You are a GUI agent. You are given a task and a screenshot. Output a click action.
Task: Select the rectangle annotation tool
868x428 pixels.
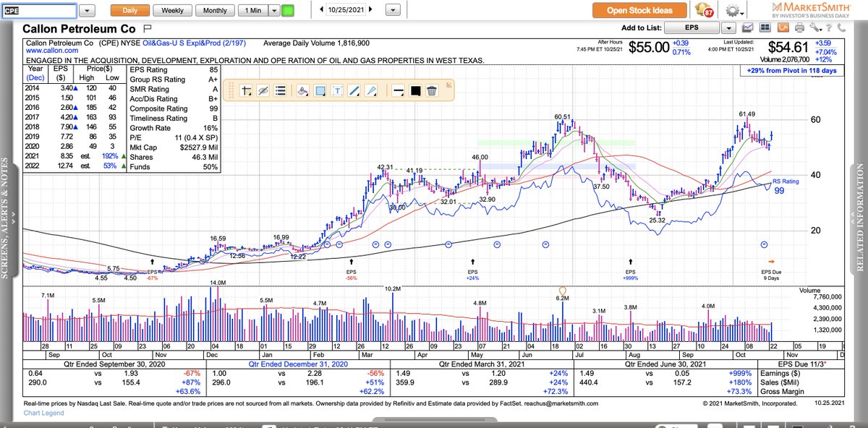click(318, 91)
